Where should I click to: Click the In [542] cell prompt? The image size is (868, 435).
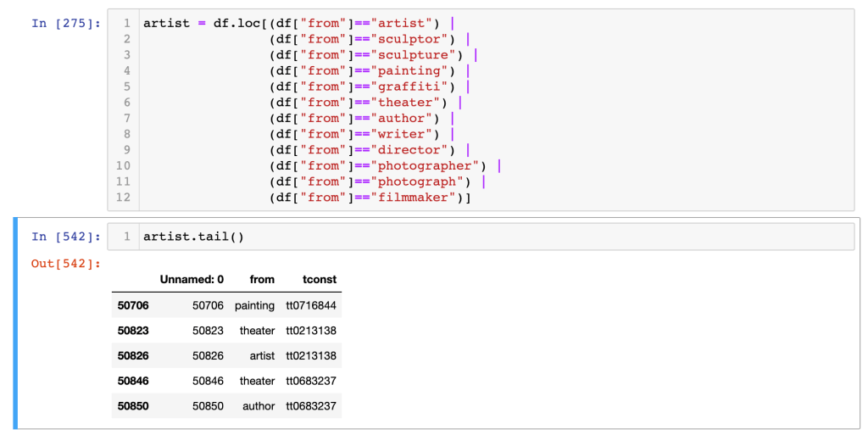tap(65, 237)
